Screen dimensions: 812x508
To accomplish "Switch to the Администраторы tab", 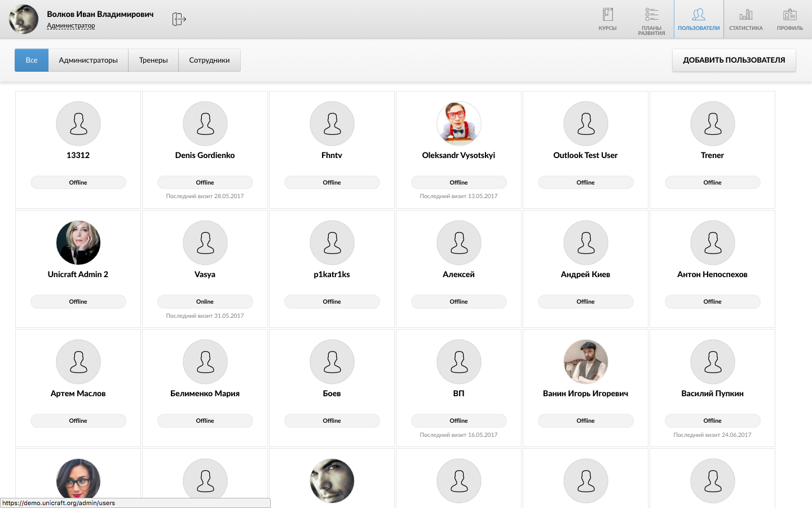I will (x=89, y=60).
